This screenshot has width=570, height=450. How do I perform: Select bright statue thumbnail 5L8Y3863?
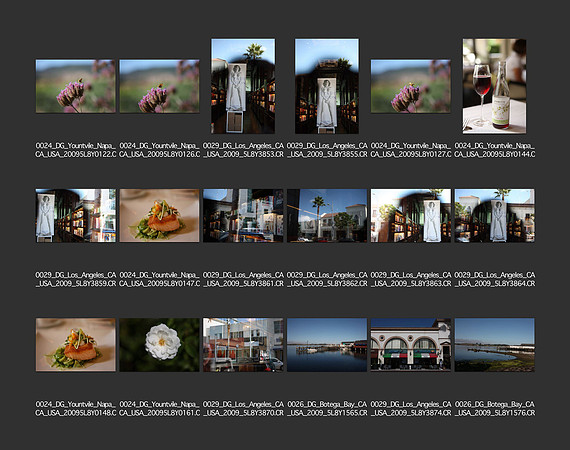point(411,216)
